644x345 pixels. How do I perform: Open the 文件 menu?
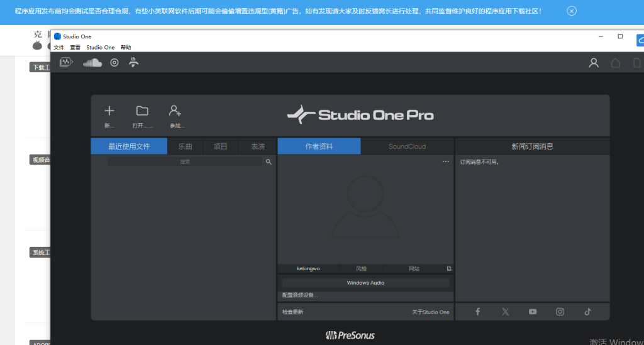pyautogui.click(x=58, y=48)
